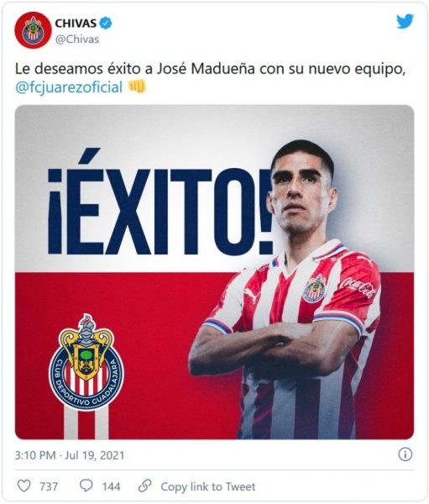The height and width of the screenshot is (504, 429).
Task: Click the 144 replies count
Action: (111, 486)
